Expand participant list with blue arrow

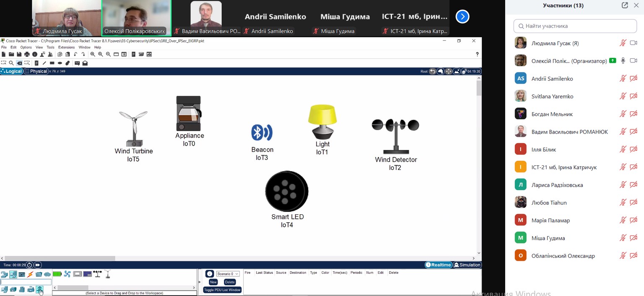462,17
